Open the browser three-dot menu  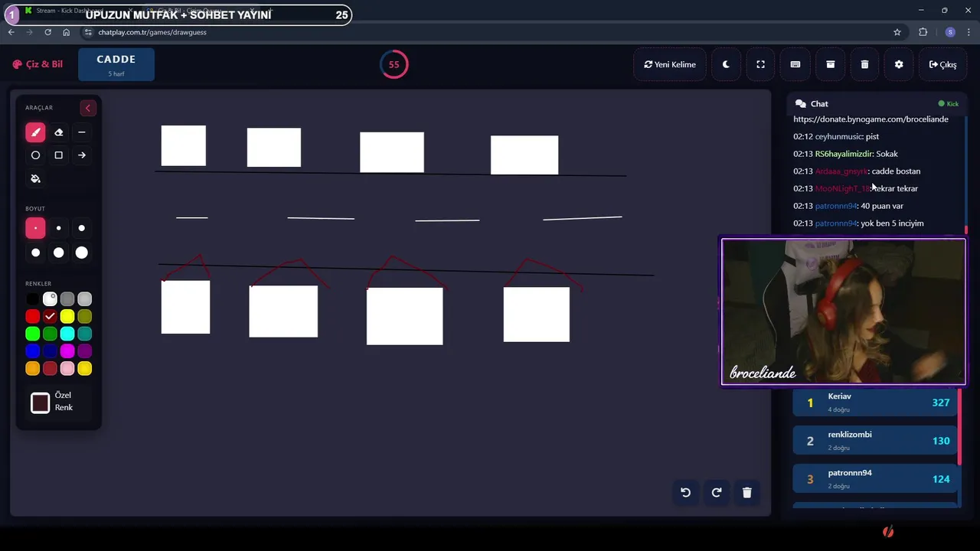[x=969, y=32]
